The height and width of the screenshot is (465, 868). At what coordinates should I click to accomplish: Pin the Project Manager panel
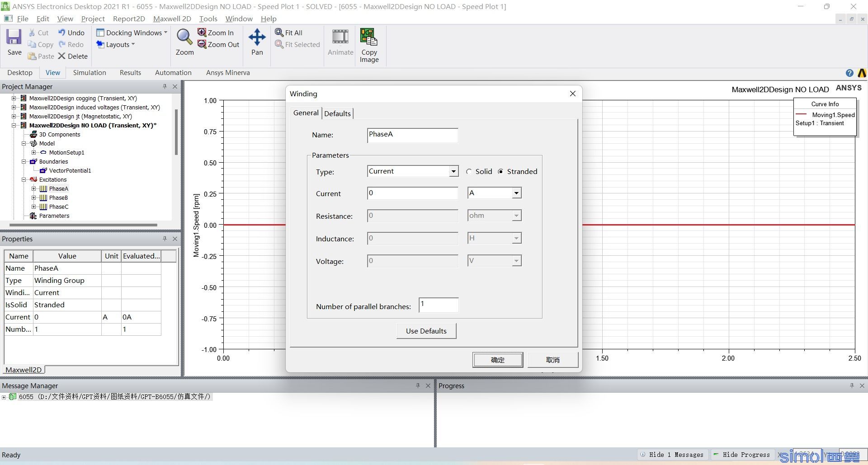165,86
